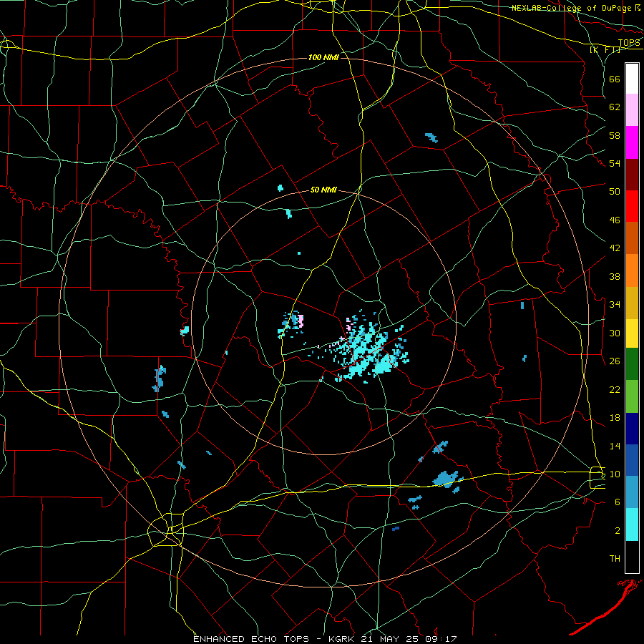
Task: Click the 'KGRK' station identifier in the caption
Action: (x=343, y=639)
